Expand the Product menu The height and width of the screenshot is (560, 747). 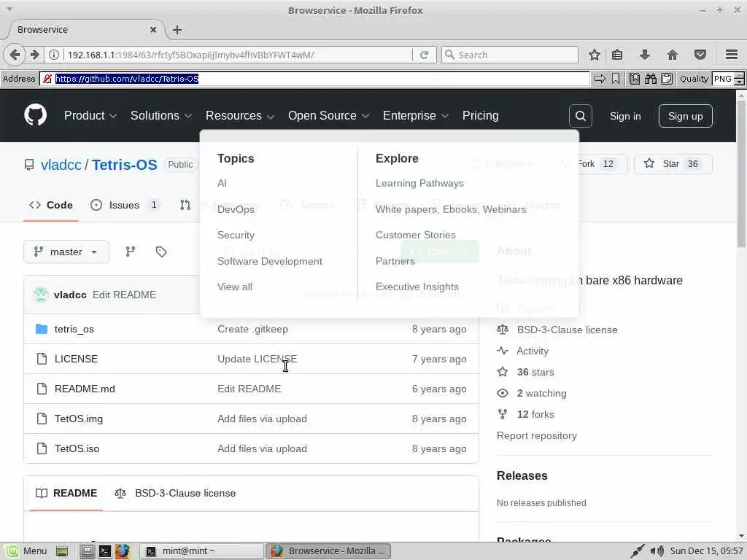(90, 116)
